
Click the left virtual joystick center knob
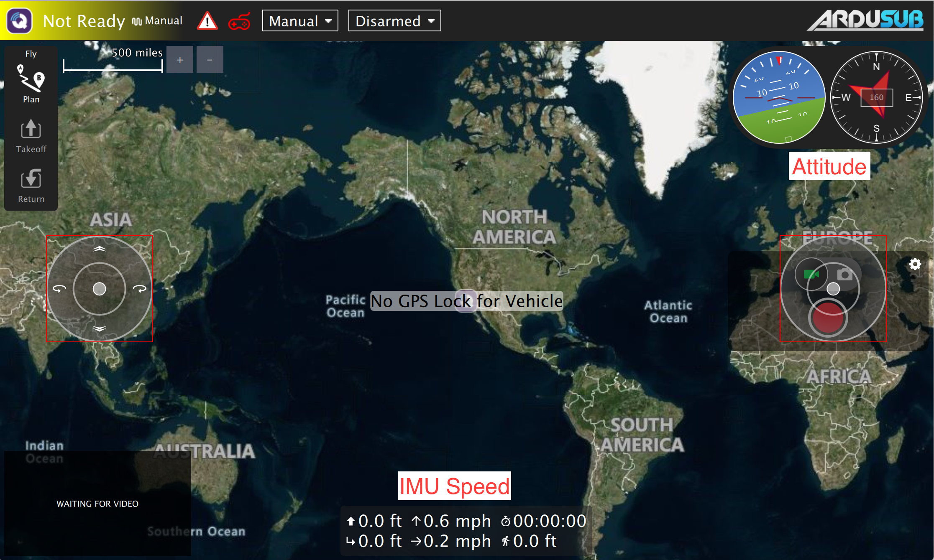click(x=99, y=289)
